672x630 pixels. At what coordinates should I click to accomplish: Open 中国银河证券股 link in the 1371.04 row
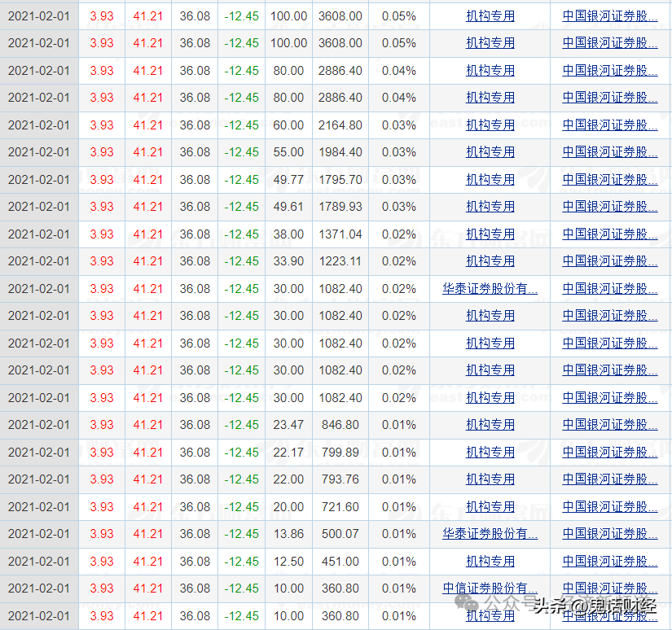click(610, 234)
